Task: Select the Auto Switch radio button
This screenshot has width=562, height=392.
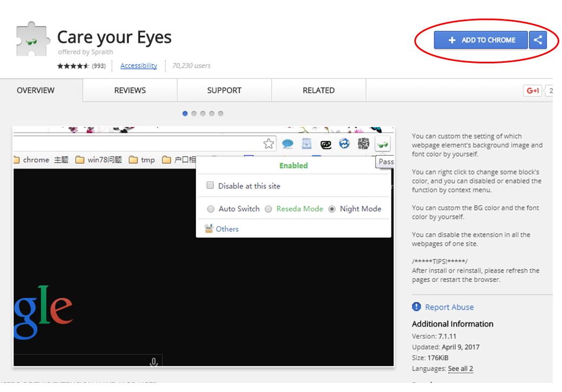Action: 211,209
